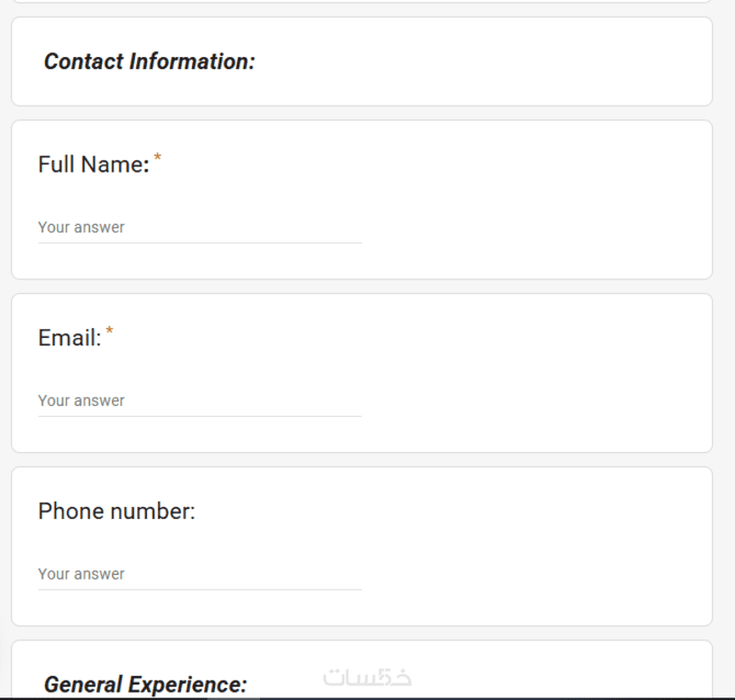735x700 pixels.
Task: Click the Full Name answer field
Action: pyautogui.click(x=199, y=227)
